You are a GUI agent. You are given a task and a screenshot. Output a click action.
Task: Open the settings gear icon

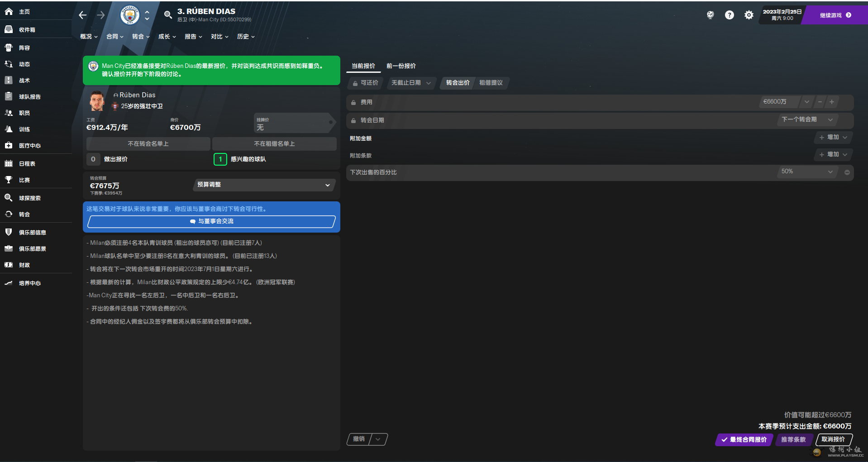pyautogui.click(x=749, y=15)
